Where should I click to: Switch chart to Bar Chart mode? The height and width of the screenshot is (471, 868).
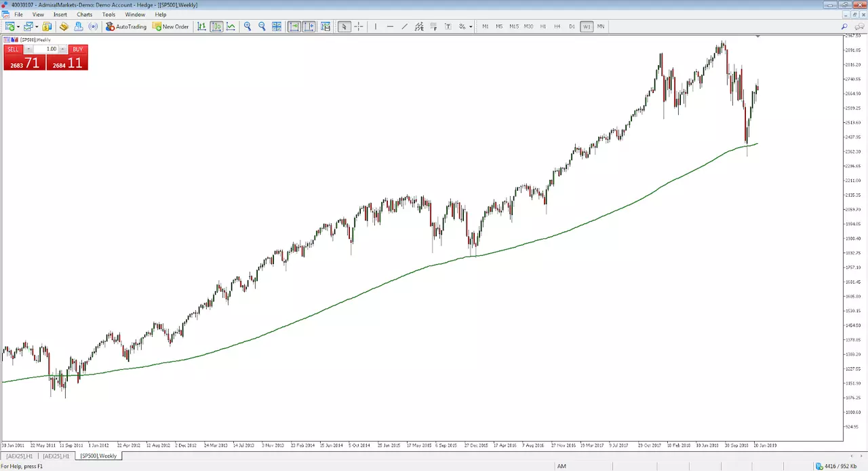pos(201,26)
